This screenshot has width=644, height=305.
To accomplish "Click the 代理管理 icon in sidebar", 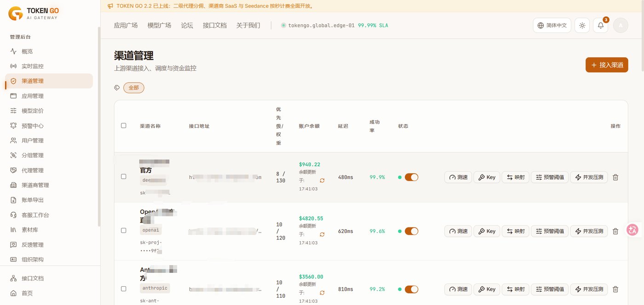I will [x=13, y=170].
